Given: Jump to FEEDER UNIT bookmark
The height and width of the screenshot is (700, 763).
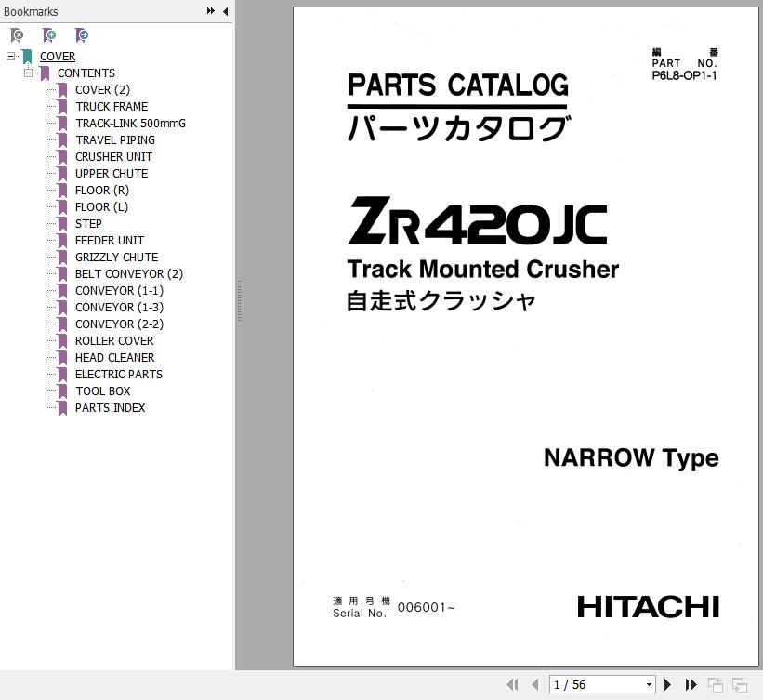Looking at the screenshot, I should [110, 241].
